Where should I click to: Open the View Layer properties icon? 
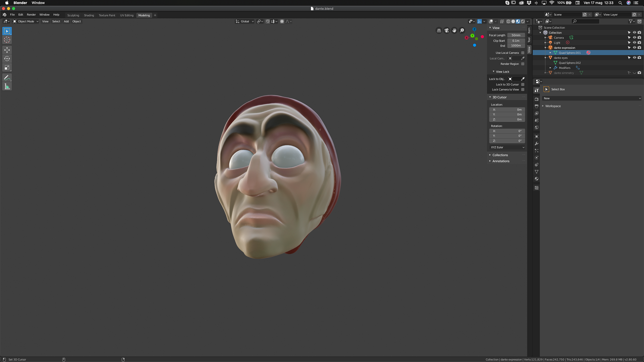537,113
